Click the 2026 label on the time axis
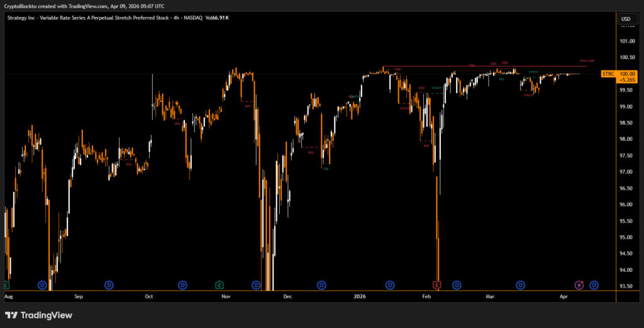The height and width of the screenshot is (328, 644). coord(360,295)
